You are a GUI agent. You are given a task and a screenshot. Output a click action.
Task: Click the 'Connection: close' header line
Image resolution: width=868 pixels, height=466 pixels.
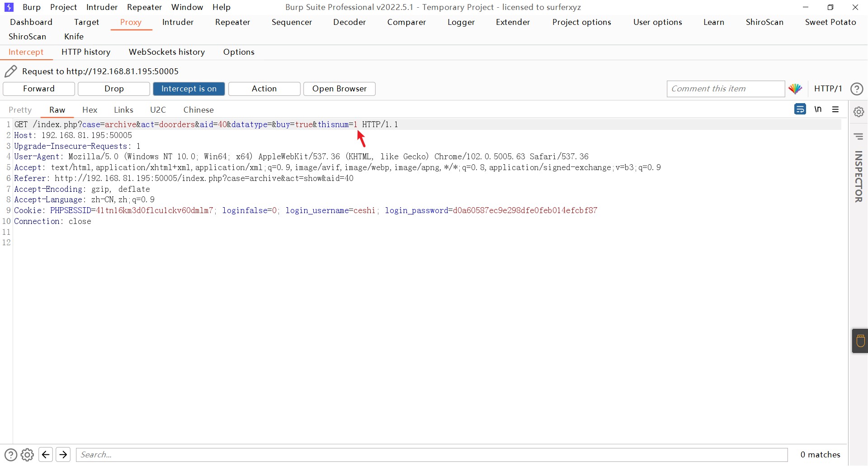[x=52, y=221]
